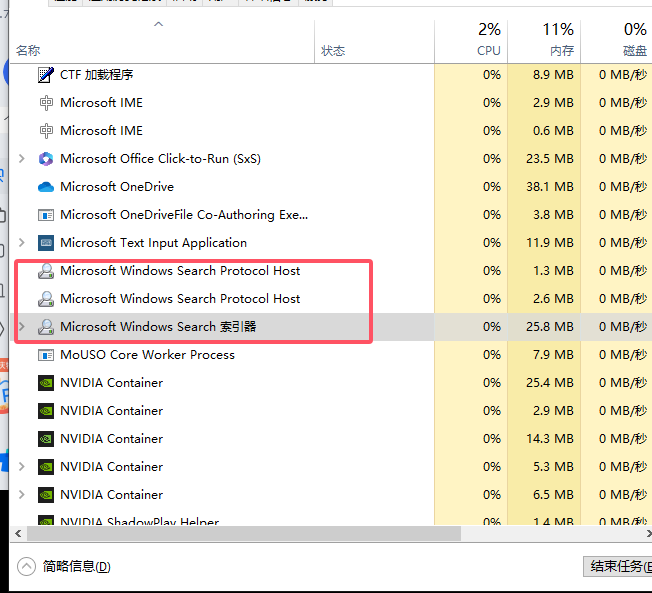Click the 25.8 MB memory value
This screenshot has height=593, width=652.
click(x=550, y=327)
